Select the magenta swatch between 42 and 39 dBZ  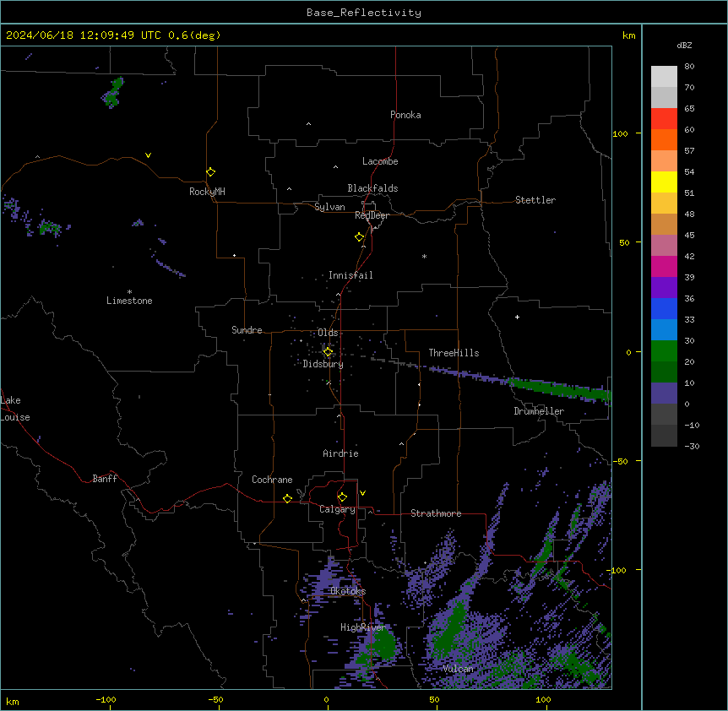(664, 266)
